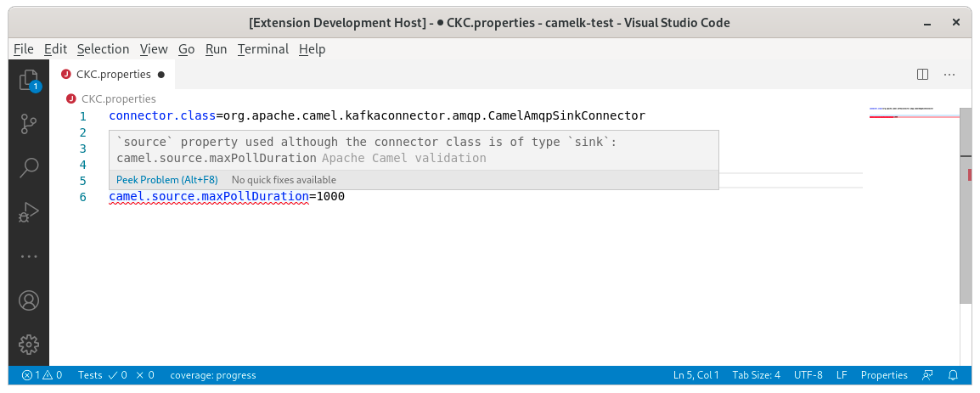Open the Manage gear icon
The image size is (980, 393).
tap(29, 344)
